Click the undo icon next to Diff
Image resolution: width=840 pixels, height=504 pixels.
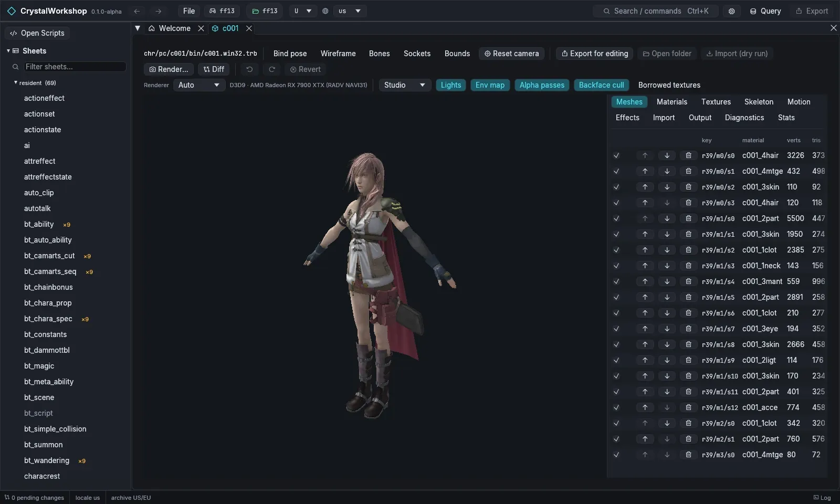pyautogui.click(x=249, y=69)
